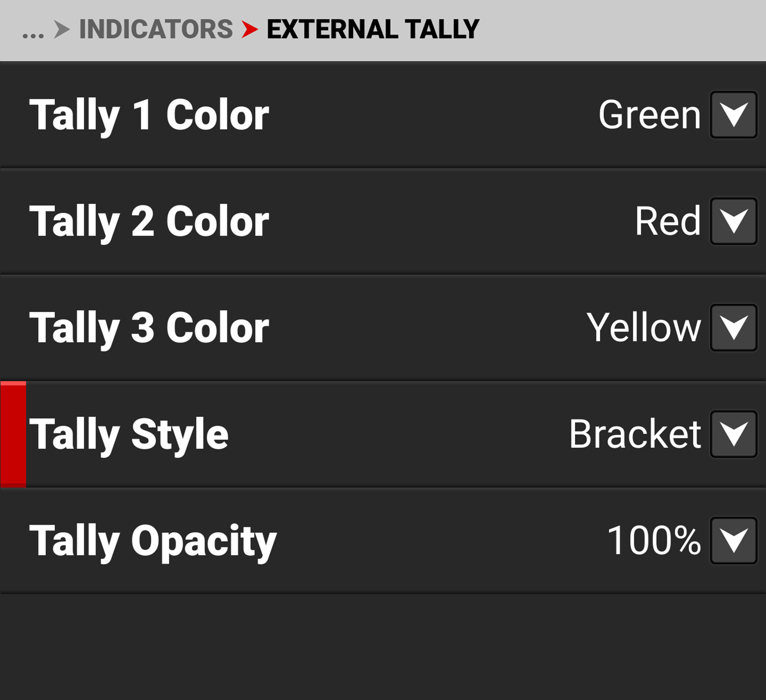Open the Tally 1 Color dropdown arrow
This screenshot has width=766, height=700.
point(733,115)
